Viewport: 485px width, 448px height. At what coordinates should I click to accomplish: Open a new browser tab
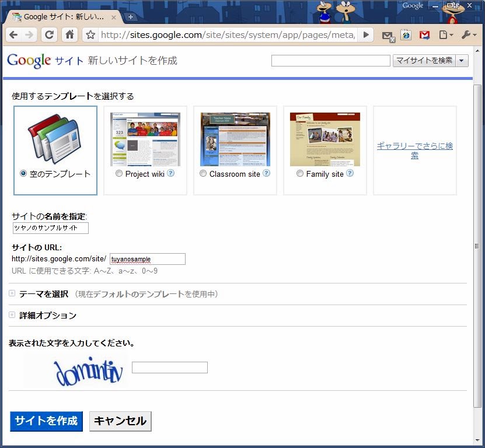click(x=130, y=17)
